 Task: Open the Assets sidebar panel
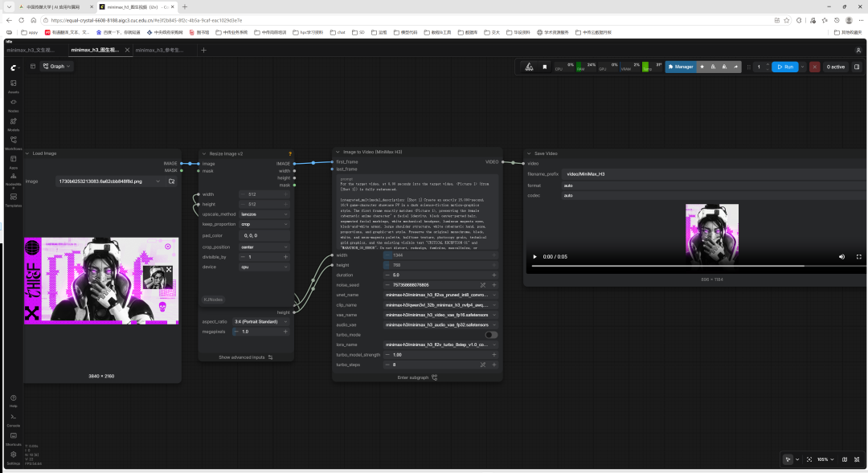click(x=14, y=86)
